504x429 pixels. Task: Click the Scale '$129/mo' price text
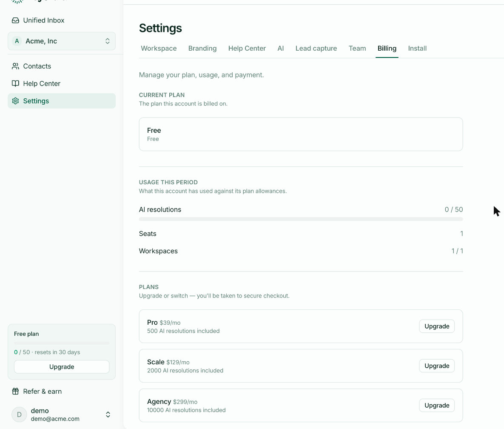pos(178,363)
